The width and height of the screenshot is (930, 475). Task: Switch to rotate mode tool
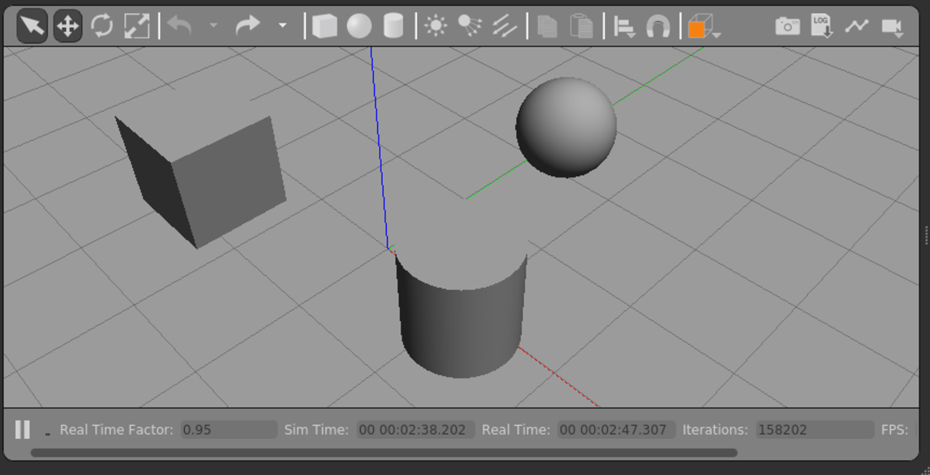tap(102, 26)
